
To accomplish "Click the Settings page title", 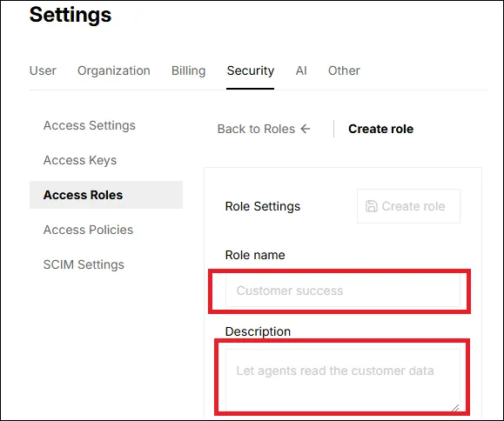I will (x=71, y=15).
